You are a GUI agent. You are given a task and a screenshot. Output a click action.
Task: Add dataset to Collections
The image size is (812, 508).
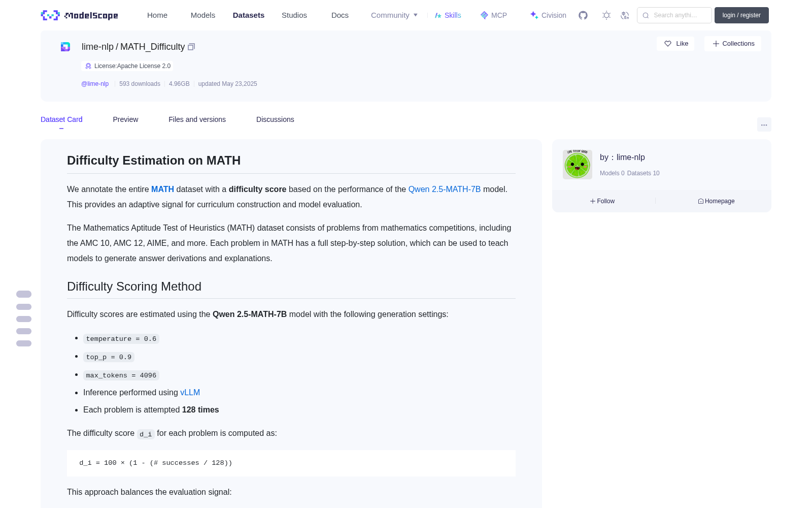click(733, 44)
